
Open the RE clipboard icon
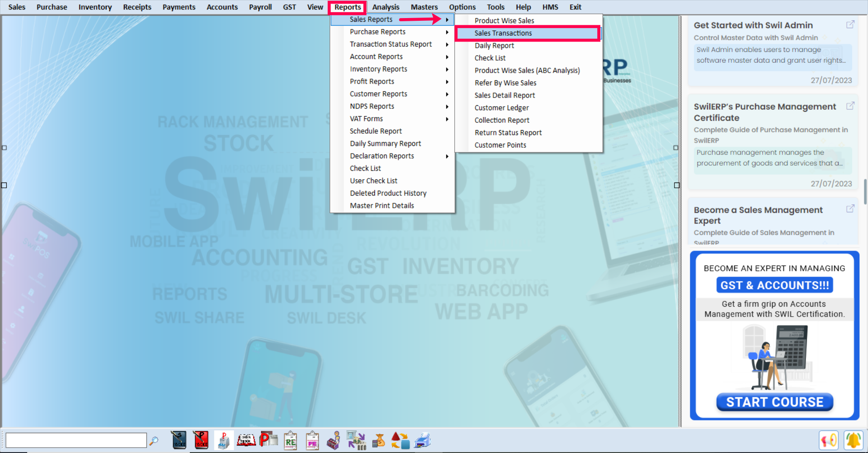[x=290, y=440]
